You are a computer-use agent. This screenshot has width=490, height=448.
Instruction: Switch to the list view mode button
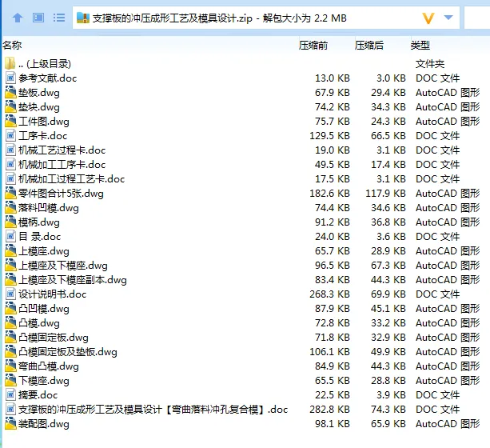click(x=59, y=18)
